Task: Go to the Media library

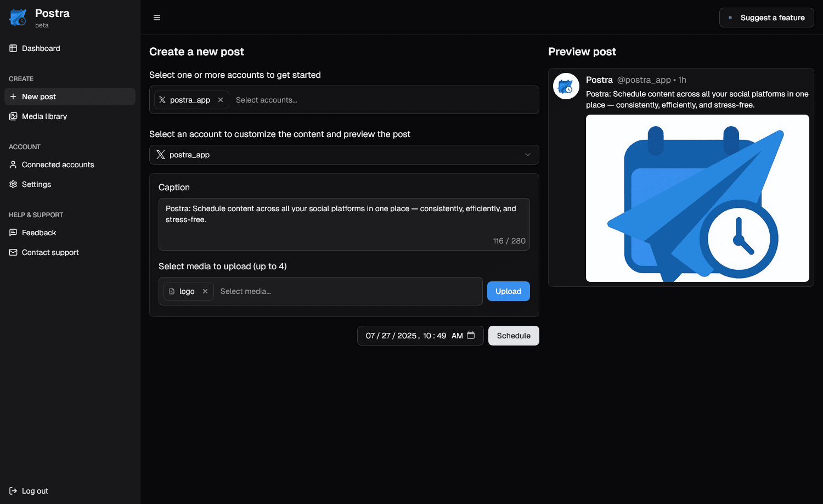Action: click(x=70, y=116)
